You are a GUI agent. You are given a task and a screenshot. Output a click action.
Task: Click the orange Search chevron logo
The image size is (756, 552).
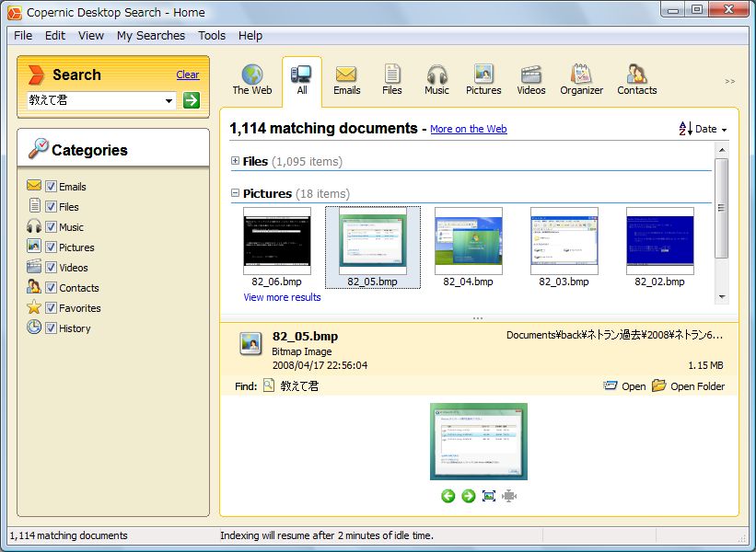tap(36, 75)
